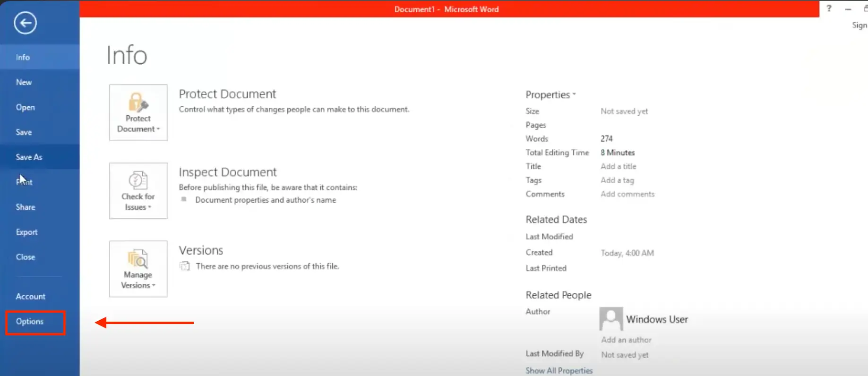The image size is (868, 376).
Task: Open the Protect Document lock button
Action: 138,112
